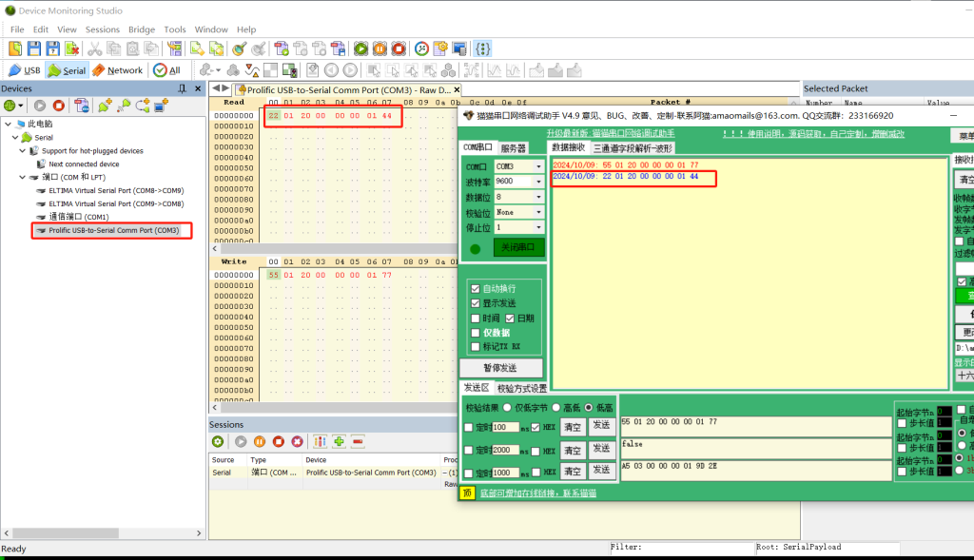The height and width of the screenshot is (560, 974).
Task: Select the Serial device filter
Action: click(68, 70)
